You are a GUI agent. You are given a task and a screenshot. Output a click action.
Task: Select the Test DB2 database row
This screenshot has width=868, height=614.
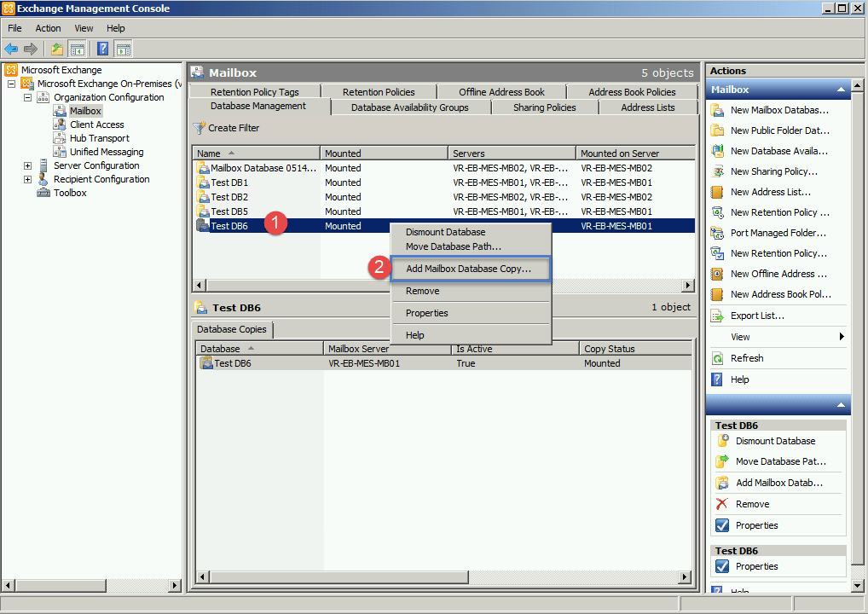pos(443,197)
